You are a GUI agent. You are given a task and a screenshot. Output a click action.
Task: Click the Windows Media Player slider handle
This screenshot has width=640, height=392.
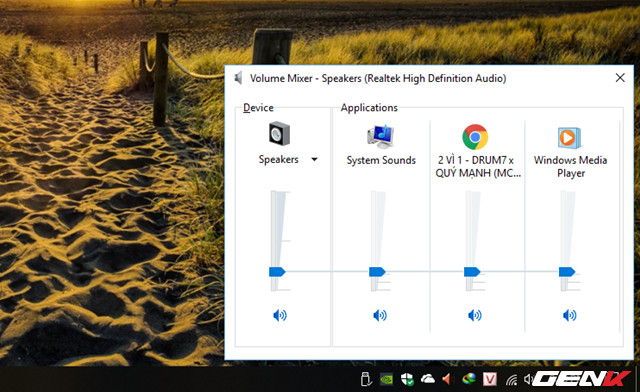tap(567, 272)
